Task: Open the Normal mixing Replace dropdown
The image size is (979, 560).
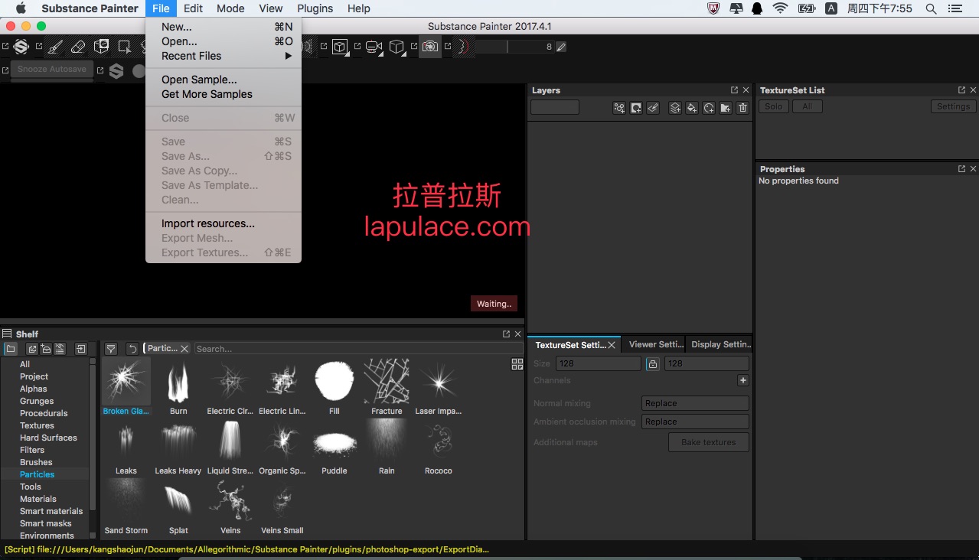Action: [x=695, y=403]
